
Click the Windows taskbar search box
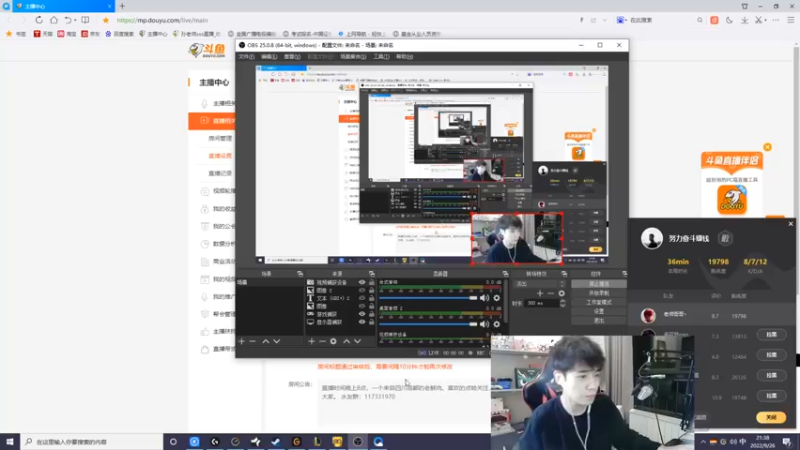pos(92,442)
